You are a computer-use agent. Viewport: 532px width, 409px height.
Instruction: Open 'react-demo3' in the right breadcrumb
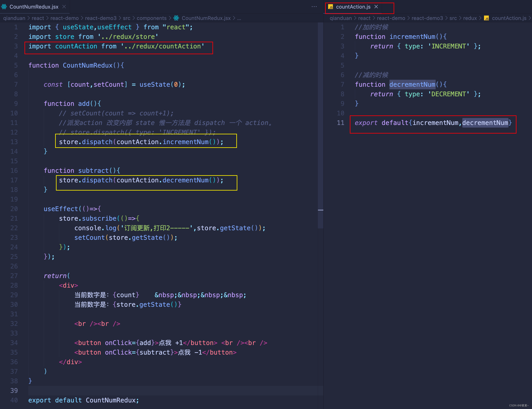427,18
